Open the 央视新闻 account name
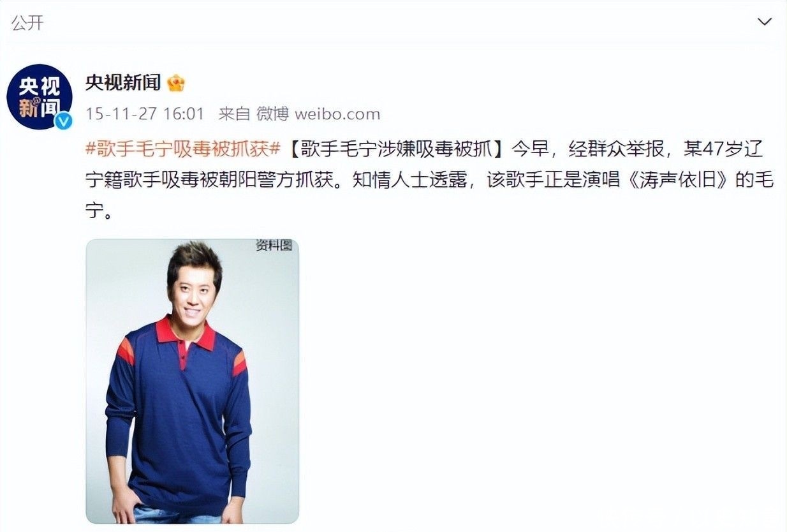 (123, 83)
